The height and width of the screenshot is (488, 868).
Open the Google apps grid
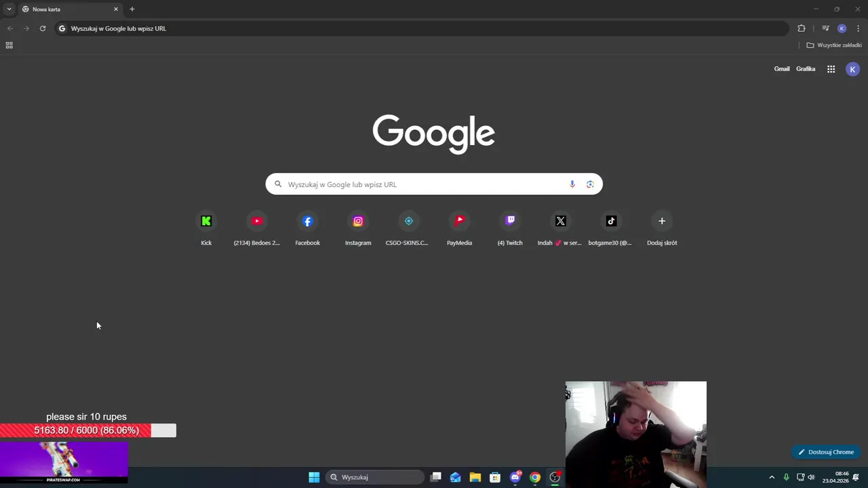[831, 69]
